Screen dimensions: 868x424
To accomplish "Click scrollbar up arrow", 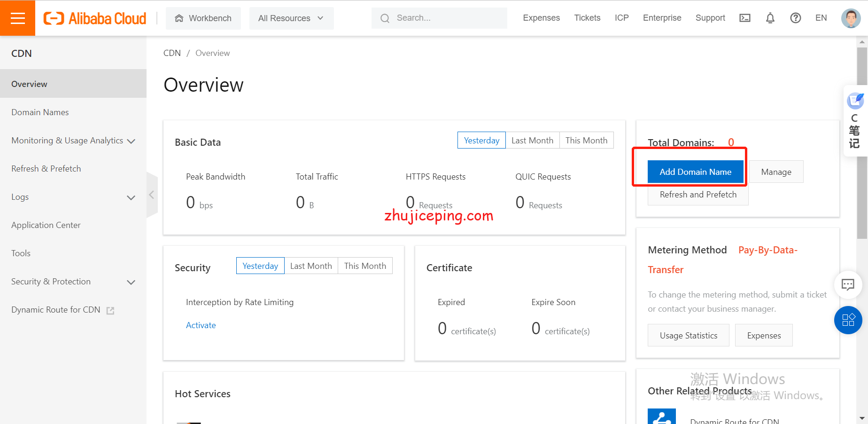I will [862, 42].
